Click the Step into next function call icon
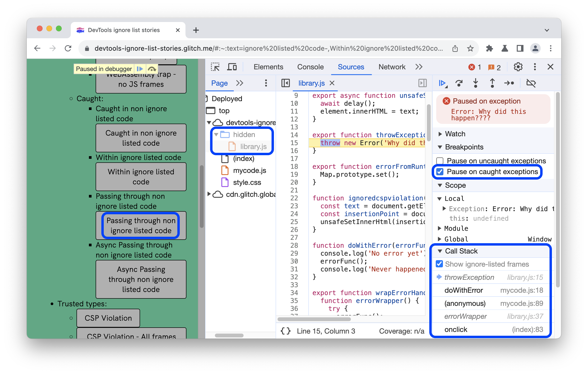Viewport: 588px width, 374px height. (x=477, y=83)
